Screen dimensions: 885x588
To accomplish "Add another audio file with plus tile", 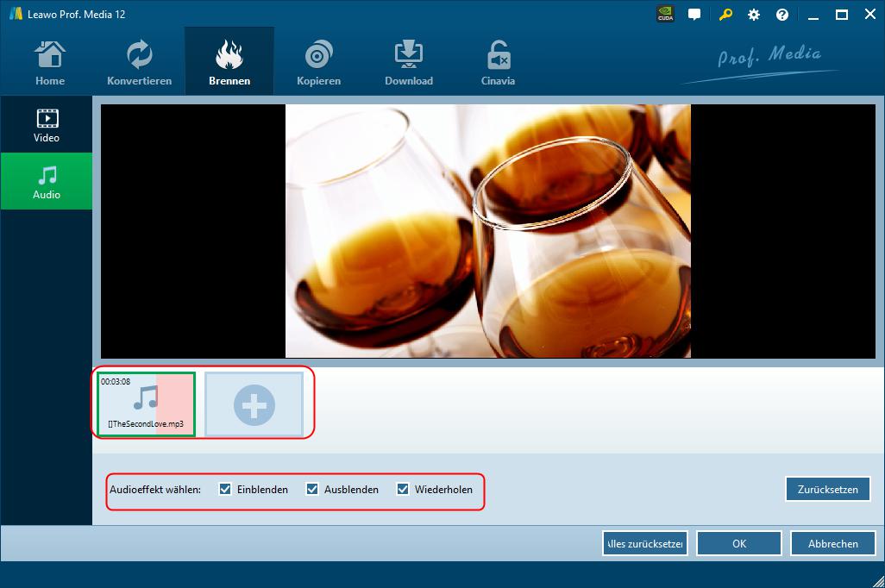I will click(x=254, y=404).
